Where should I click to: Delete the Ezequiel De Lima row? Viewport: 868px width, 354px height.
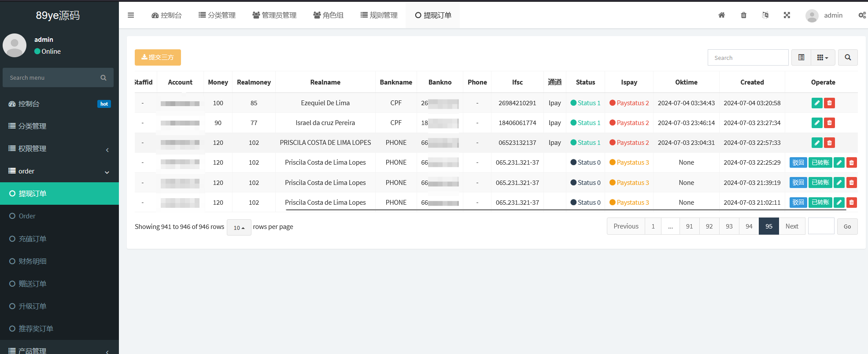point(829,103)
